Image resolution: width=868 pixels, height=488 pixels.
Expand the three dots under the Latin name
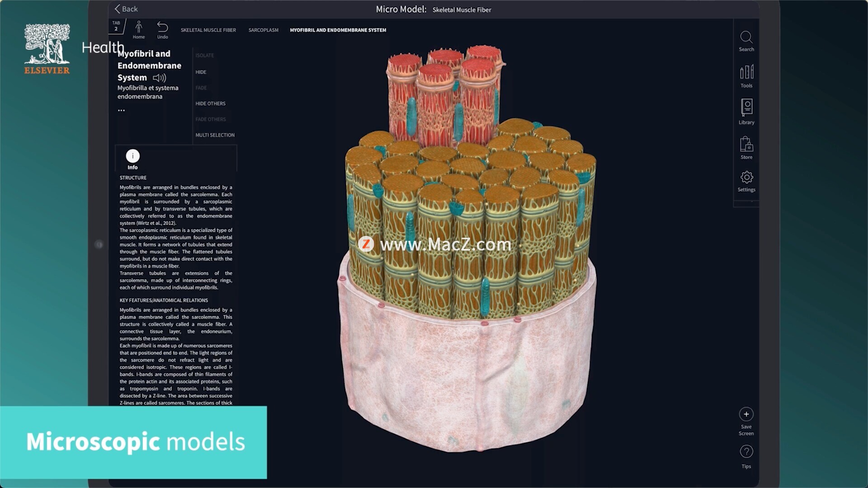(x=121, y=110)
